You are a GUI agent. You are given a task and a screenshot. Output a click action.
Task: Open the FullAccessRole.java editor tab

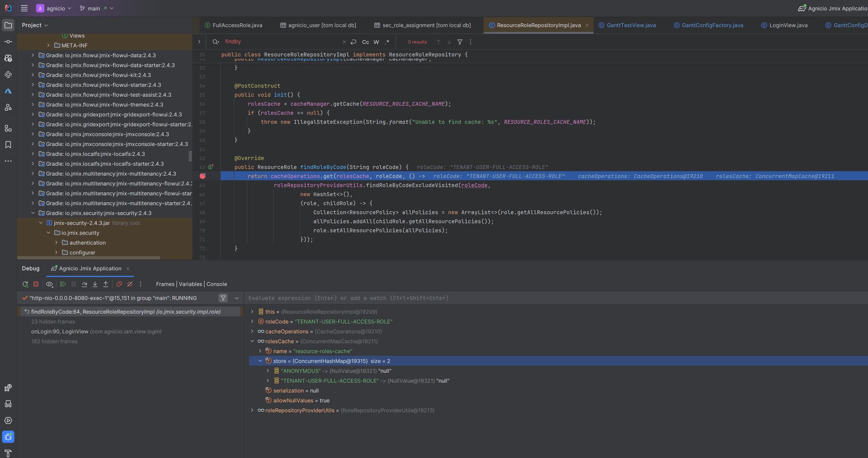pyautogui.click(x=237, y=25)
